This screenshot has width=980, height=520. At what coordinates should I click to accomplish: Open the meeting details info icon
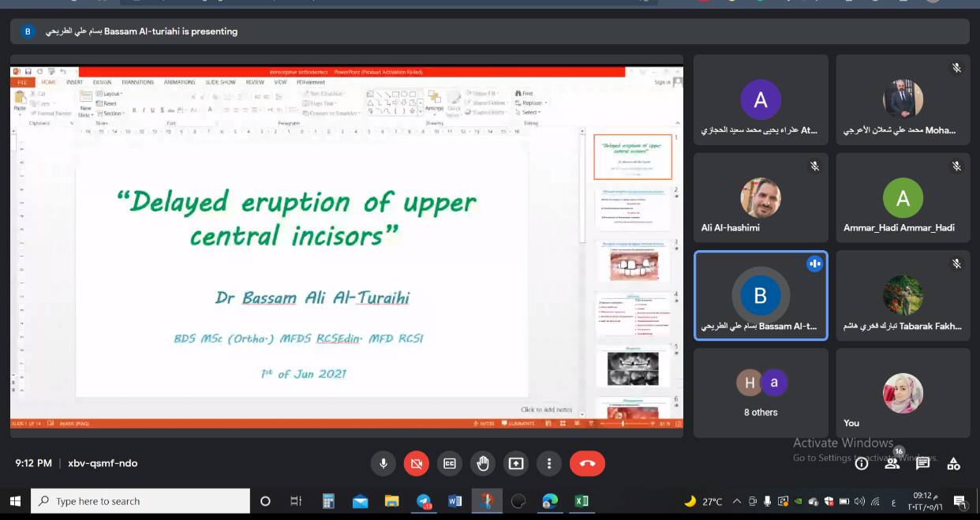pyautogui.click(x=862, y=464)
